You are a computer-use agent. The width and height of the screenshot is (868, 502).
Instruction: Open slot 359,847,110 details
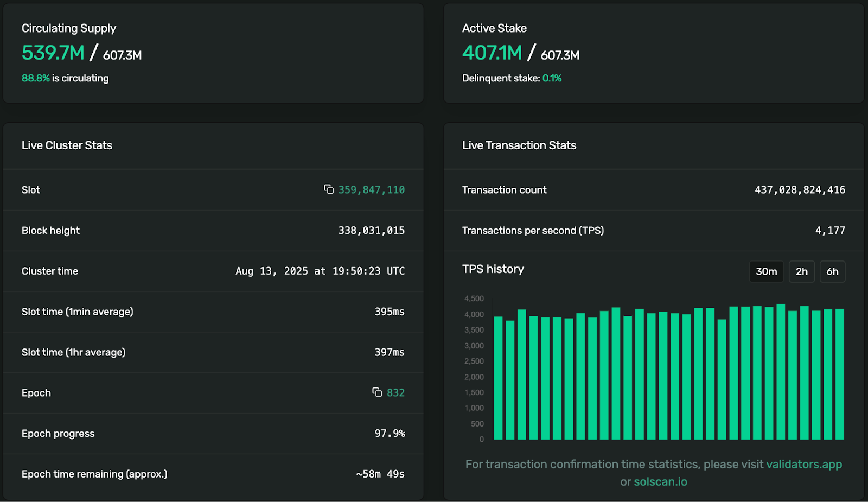coord(372,190)
